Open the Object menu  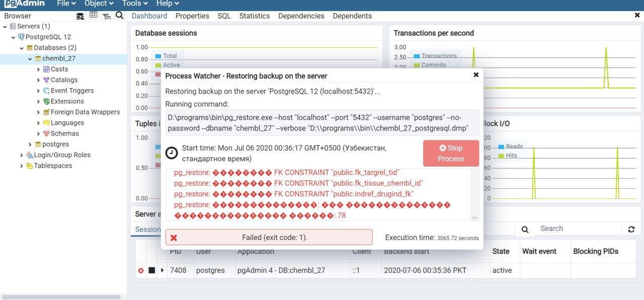coord(99,3)
